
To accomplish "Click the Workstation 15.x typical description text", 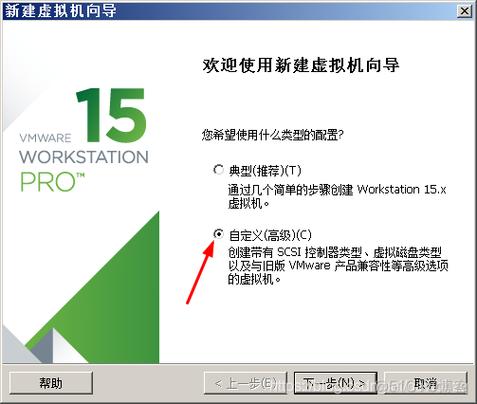I will pos(337,196).
